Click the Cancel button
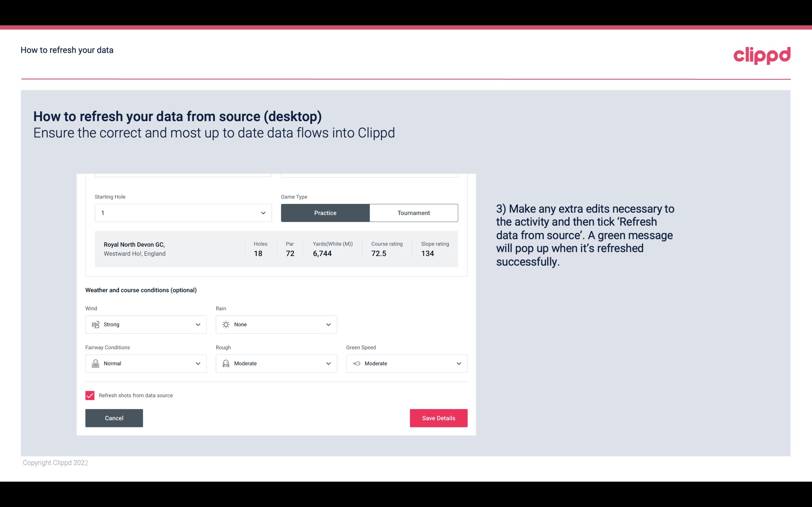Image resolution: width=812 pixels, height=507 pixels. 114,418
